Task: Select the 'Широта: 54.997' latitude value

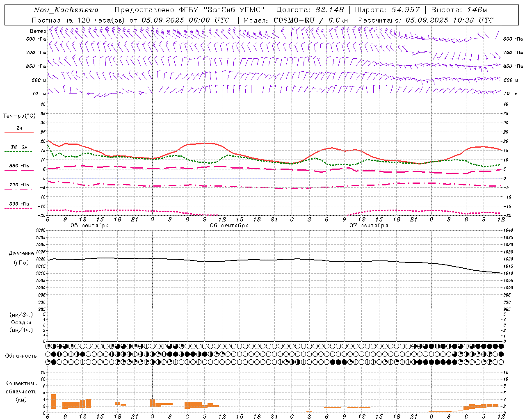Action: [388, 10]
